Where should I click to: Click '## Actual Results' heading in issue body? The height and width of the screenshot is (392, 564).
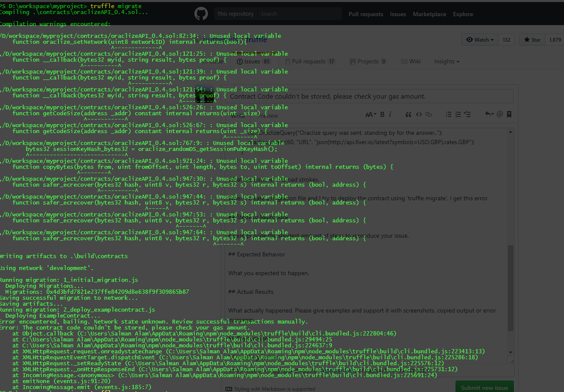pos(251,292)
